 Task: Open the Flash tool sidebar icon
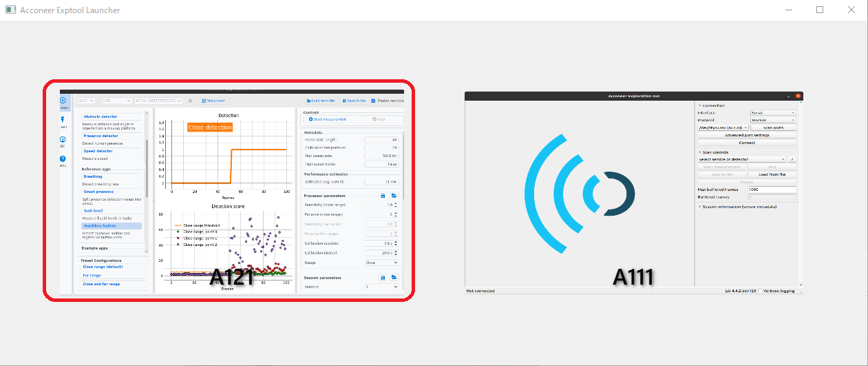63,121
